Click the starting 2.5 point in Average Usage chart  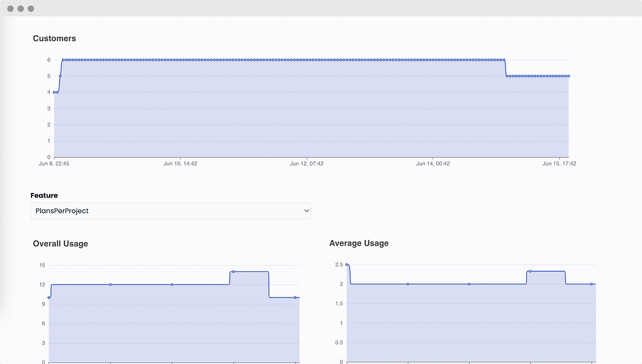[347, 265]
